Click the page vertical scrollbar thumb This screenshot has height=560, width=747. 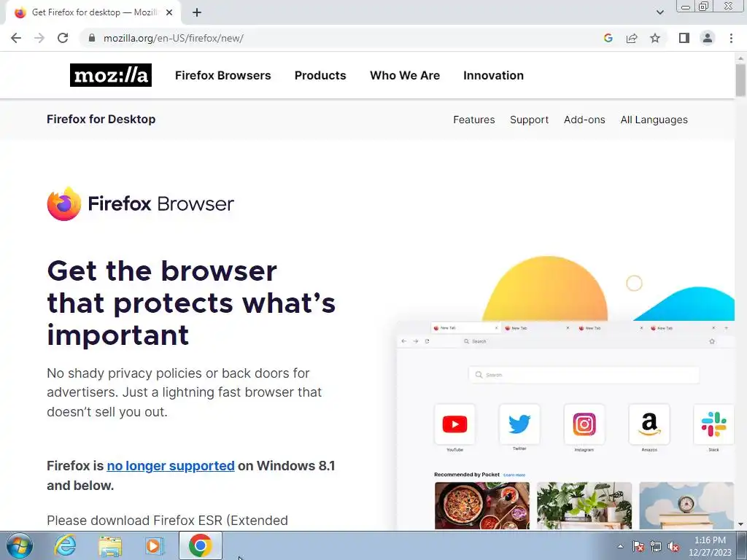point(741,80)
